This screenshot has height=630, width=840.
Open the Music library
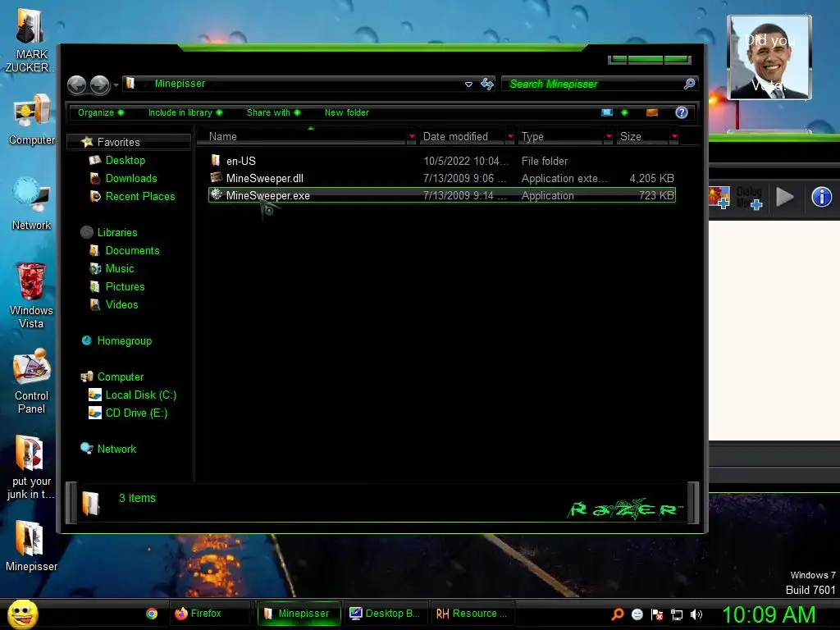point(120,269)
